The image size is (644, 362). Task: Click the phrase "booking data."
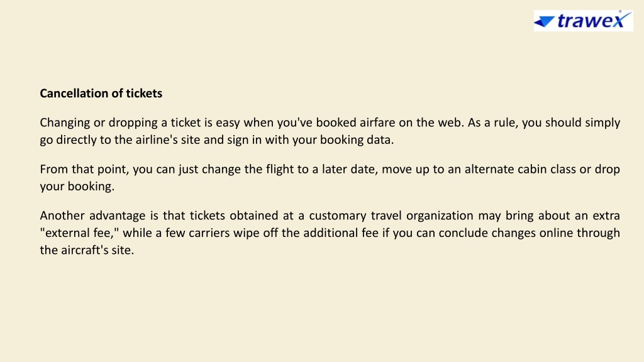tap(357, 140)
